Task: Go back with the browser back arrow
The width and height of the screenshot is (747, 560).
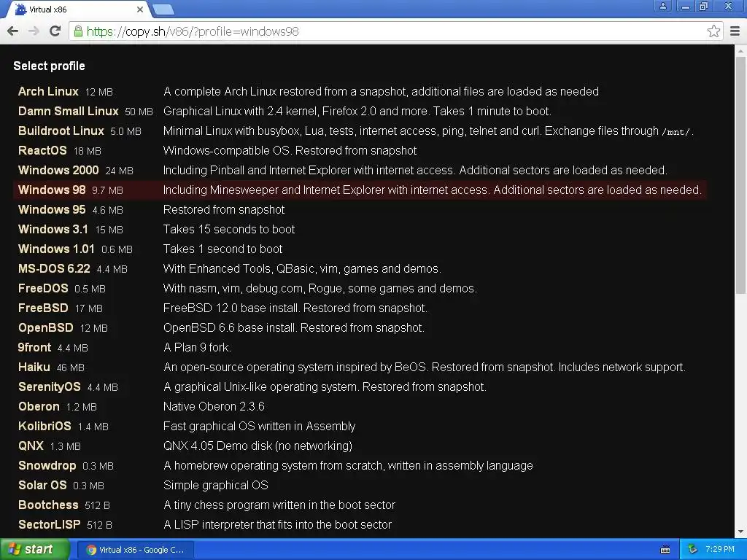Action: click(x=13, y=31)
